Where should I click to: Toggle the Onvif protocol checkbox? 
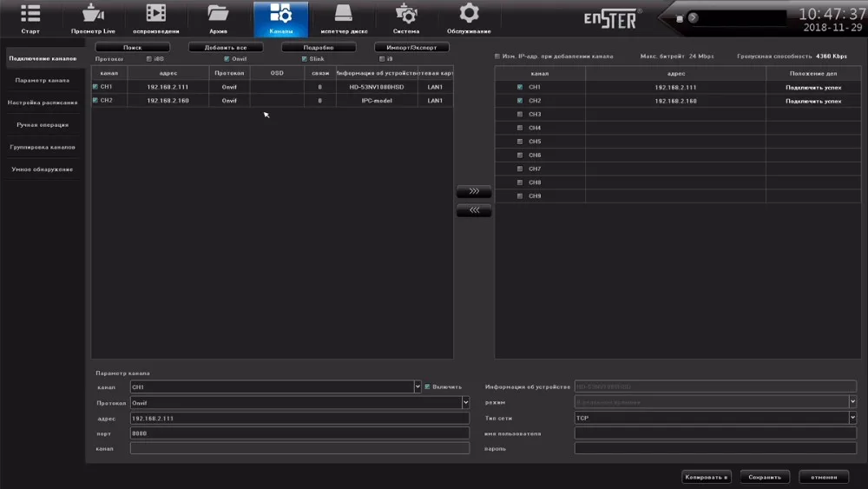pos(227,59)
